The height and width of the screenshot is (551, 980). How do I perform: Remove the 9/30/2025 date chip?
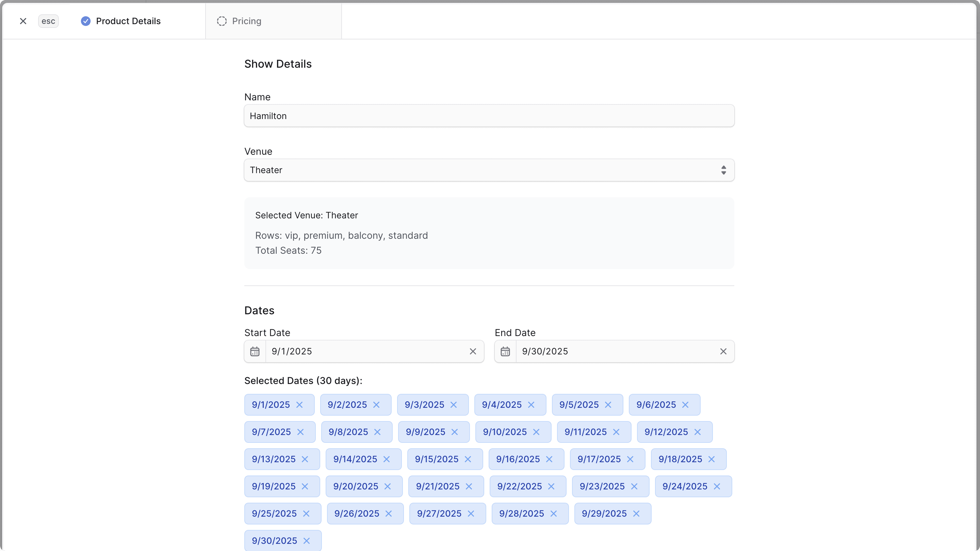(307, 540)
